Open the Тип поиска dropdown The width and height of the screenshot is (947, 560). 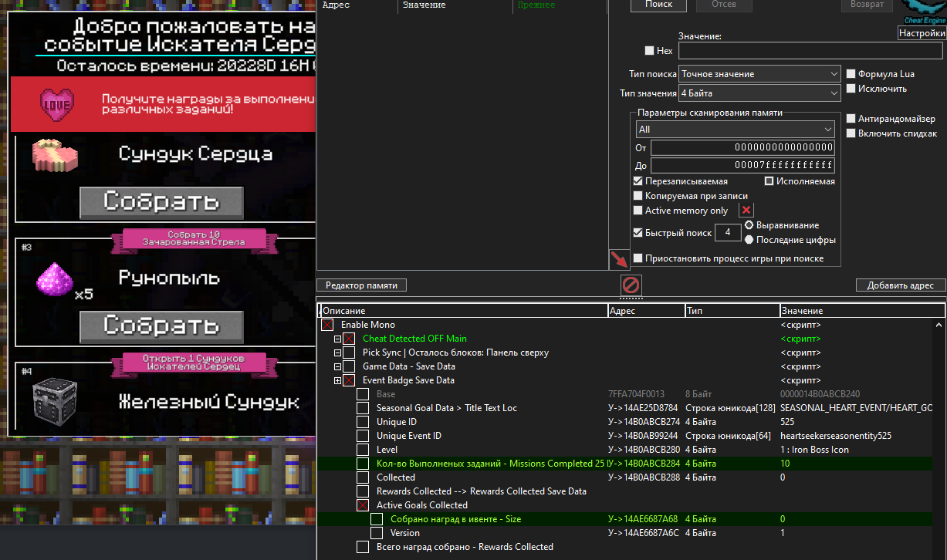pos(759,74)
